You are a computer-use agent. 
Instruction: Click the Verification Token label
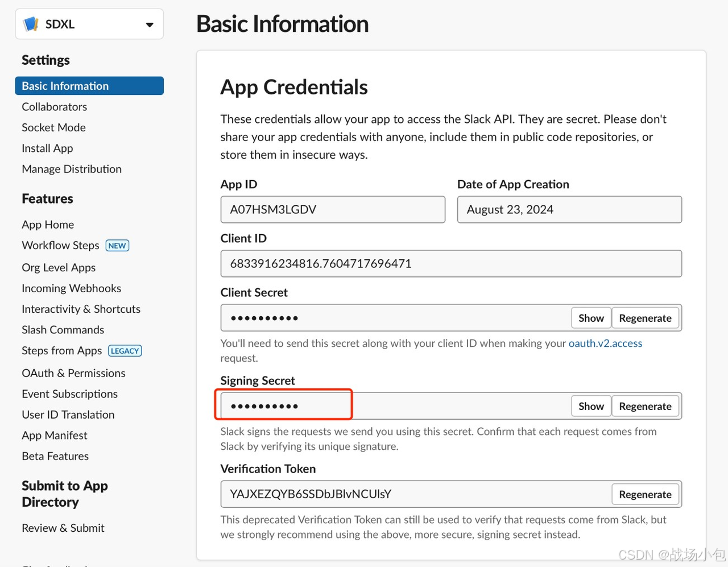coord(268,469)
